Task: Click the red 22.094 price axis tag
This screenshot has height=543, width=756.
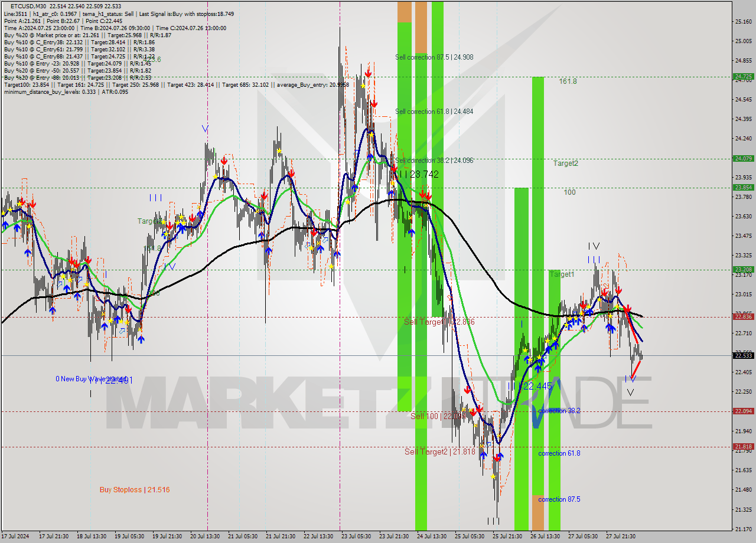Action: tap(743, 411)
